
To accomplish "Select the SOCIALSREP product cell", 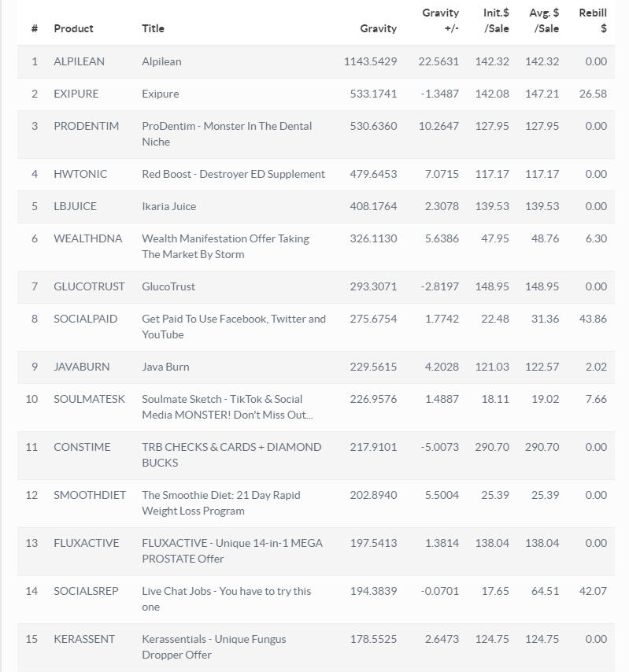I will (86, 591).
